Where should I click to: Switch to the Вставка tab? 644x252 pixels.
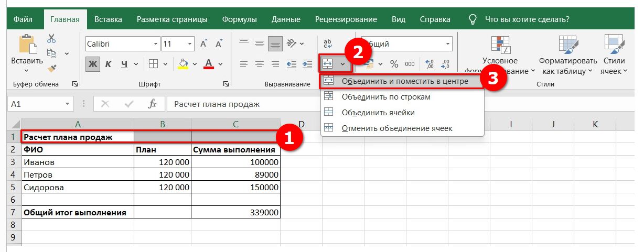108,19
